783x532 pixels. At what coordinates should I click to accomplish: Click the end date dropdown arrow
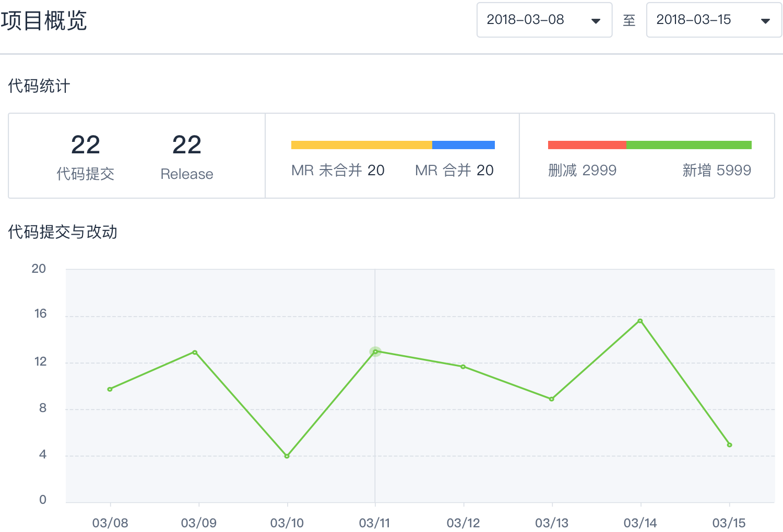[765, 21]
